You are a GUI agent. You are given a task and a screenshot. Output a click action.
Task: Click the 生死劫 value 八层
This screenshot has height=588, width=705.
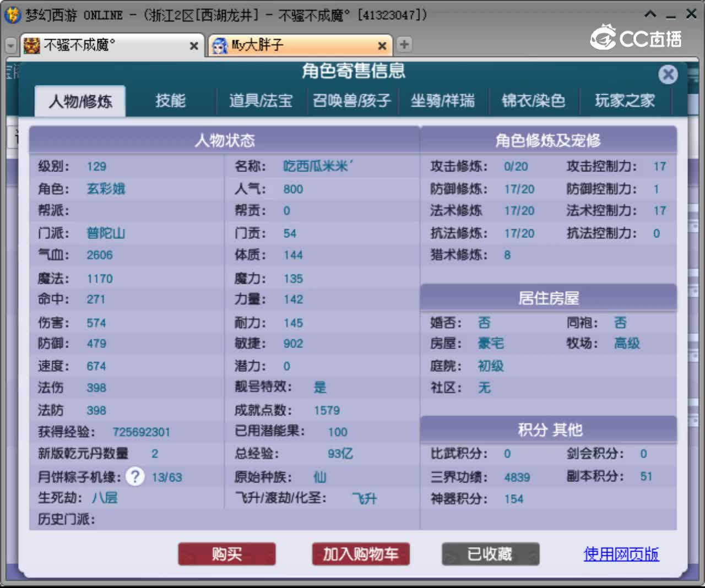[105, 498]
